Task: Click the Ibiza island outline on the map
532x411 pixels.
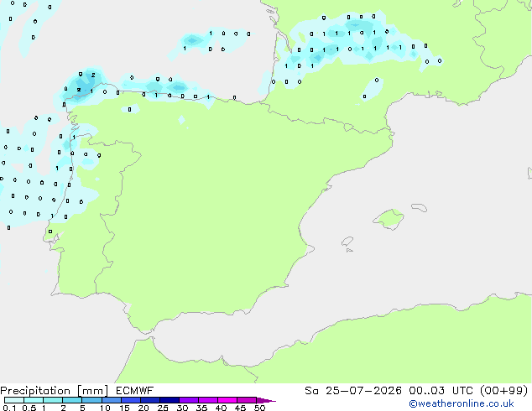Action: pyautogui.click(x=347, y=242)
